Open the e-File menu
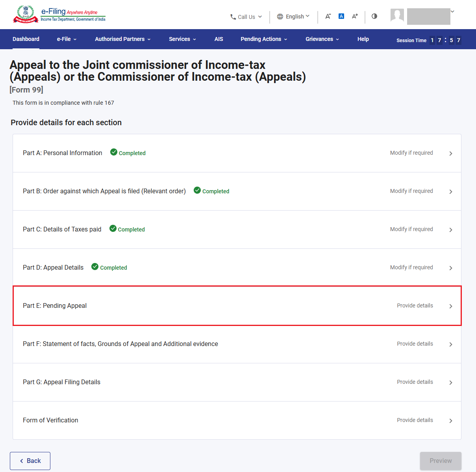 click(67, 39)
